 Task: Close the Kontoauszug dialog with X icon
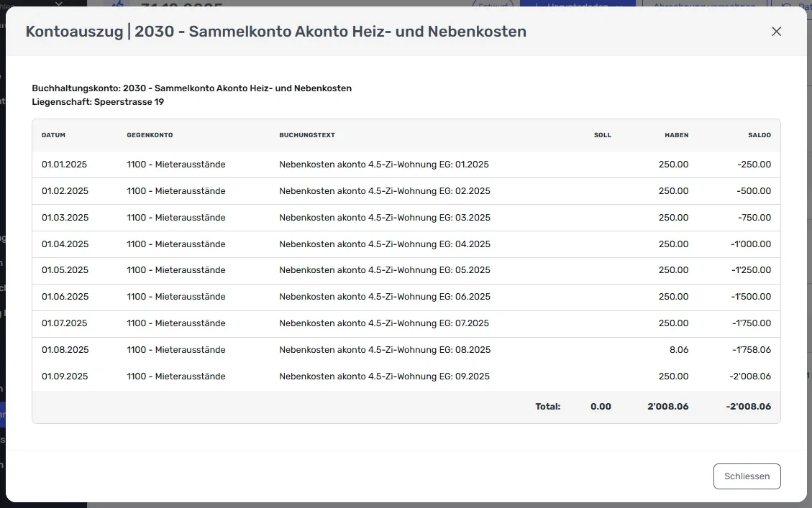click(776, 32)
